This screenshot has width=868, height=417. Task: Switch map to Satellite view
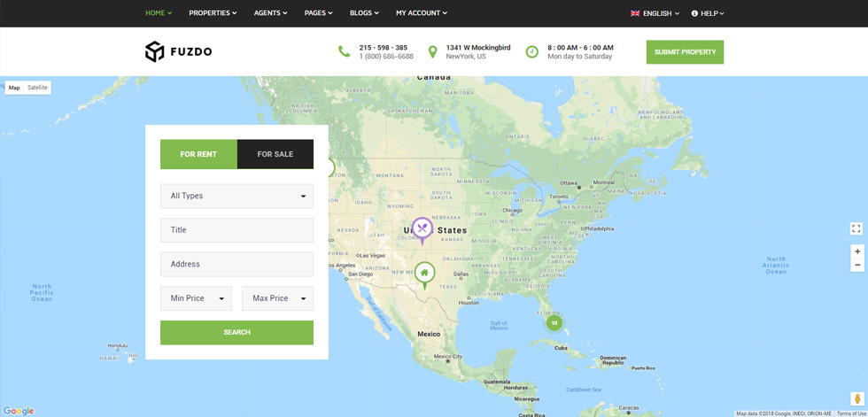(x=37, y=88)
